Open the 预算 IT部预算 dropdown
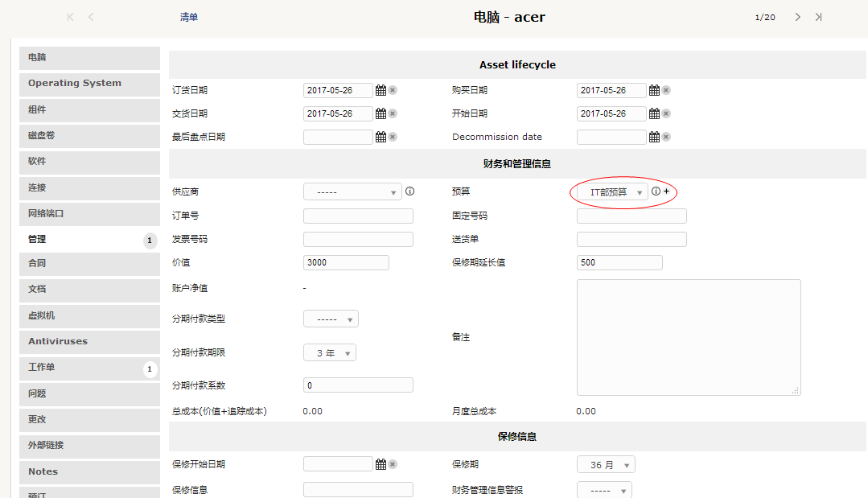This screenshot has height=498, width=868. (x=612, y=192)
